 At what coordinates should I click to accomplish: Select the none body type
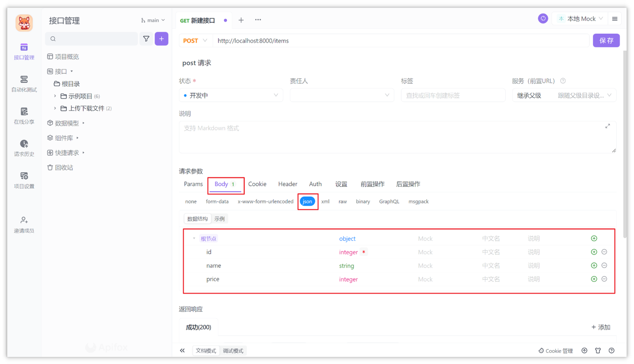(x=191, y=202)
